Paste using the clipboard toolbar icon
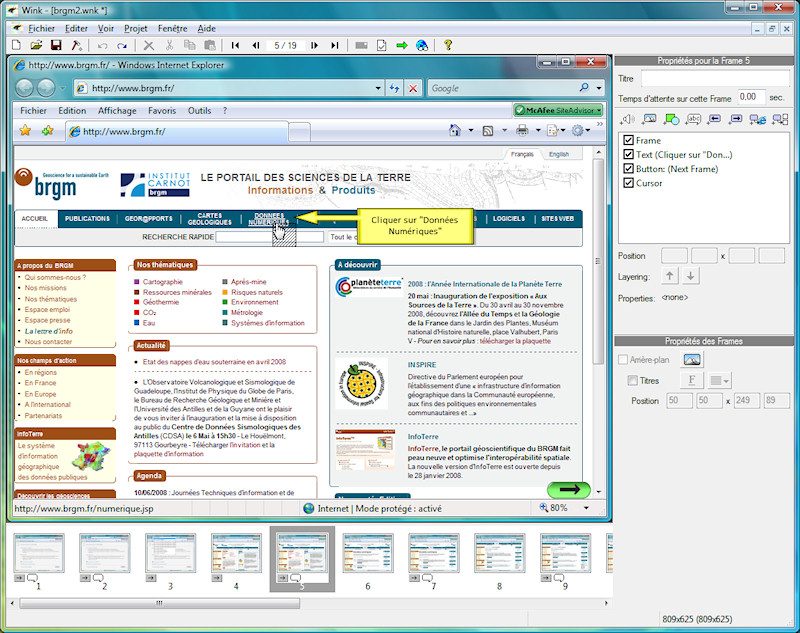 click(209, 45)
